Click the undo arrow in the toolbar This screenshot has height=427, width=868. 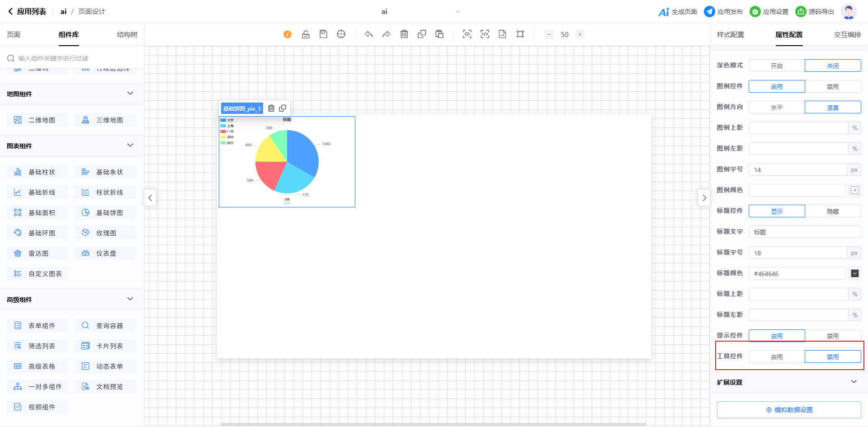(x=369, y=34)
